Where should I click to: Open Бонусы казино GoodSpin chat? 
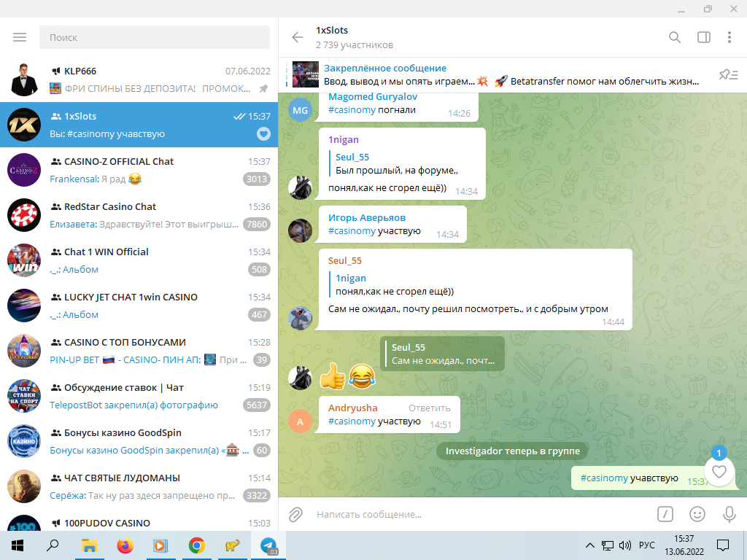point(139,441)
